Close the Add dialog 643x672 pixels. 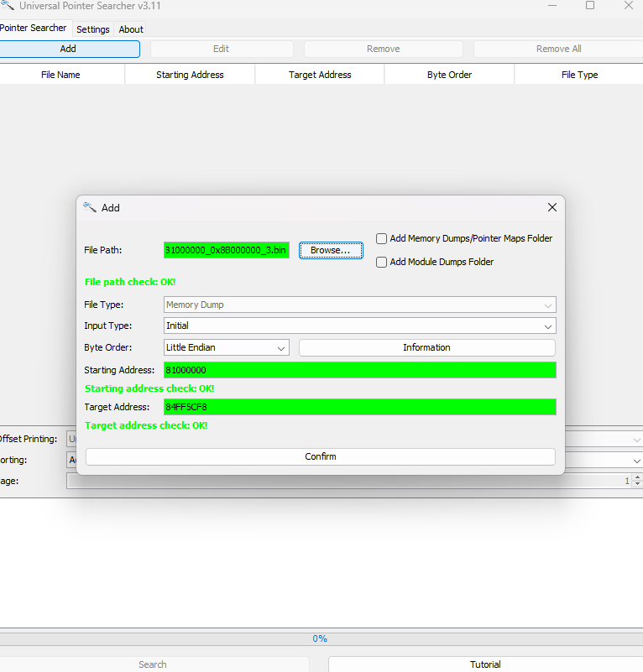tap(552, 207)
